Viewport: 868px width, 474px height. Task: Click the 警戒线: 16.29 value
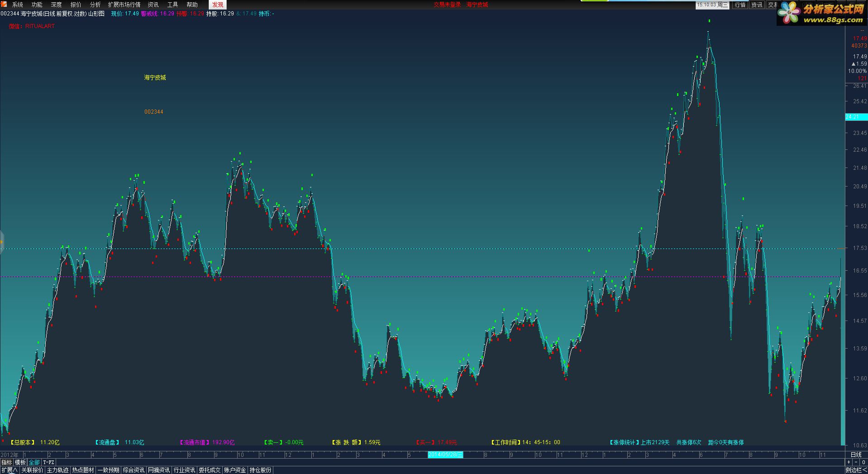pos(157,14)
